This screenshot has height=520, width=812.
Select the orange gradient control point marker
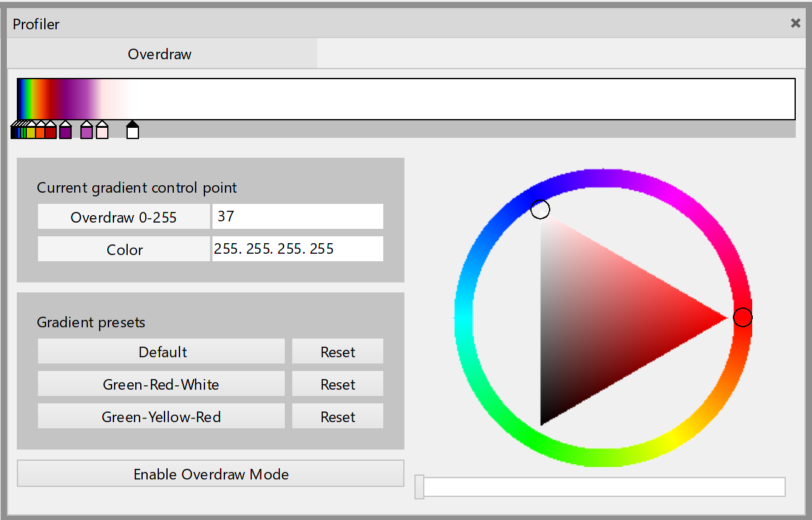41,132
